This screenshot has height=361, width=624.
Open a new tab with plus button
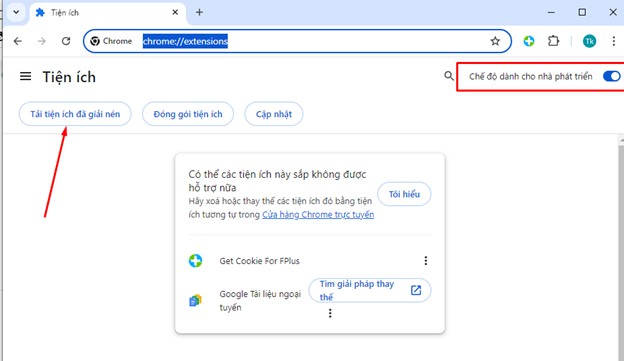199,13
